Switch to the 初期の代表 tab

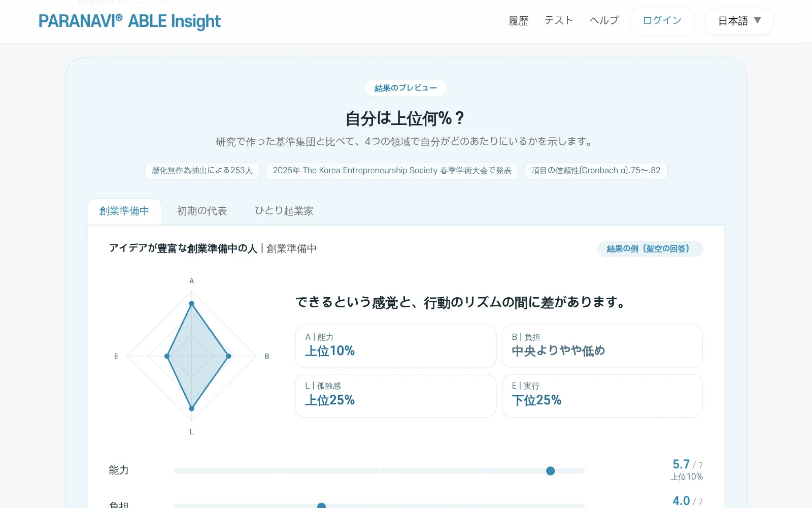(202, 211)
